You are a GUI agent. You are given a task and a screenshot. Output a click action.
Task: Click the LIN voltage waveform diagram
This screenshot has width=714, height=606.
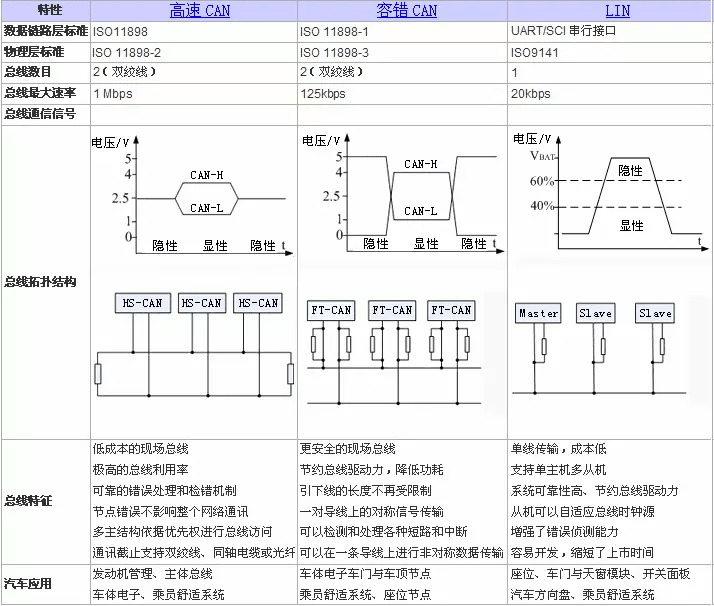point(611,192)
